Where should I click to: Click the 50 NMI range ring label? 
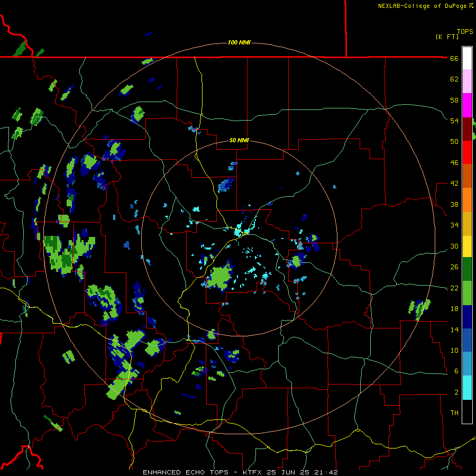(239, 140)
